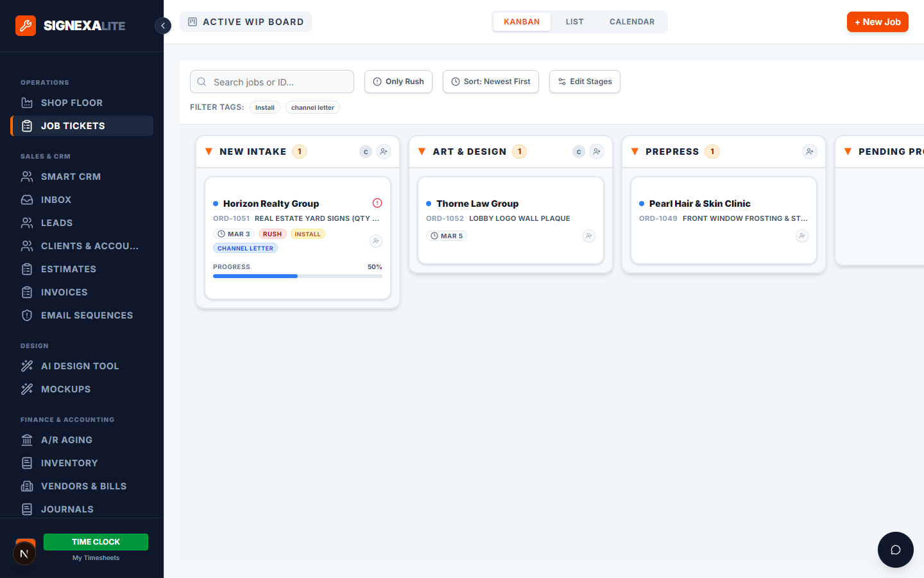Toggle the Install filter tag

click(264, 107)
